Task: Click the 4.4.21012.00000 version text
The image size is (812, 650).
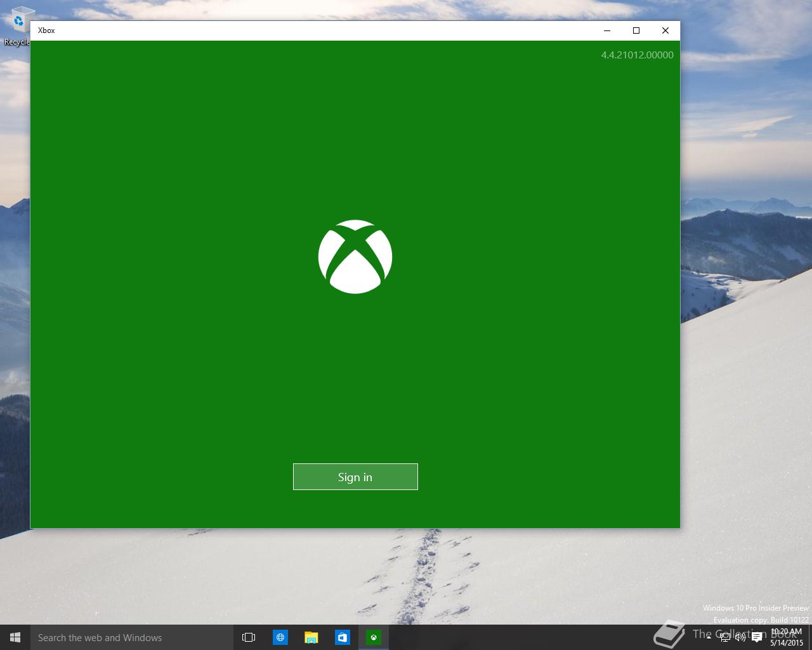Action: tap(637, 55)
